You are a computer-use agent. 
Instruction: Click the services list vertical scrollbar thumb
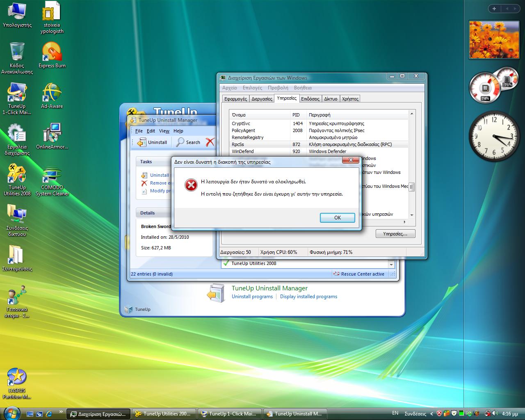click(411, 187)
